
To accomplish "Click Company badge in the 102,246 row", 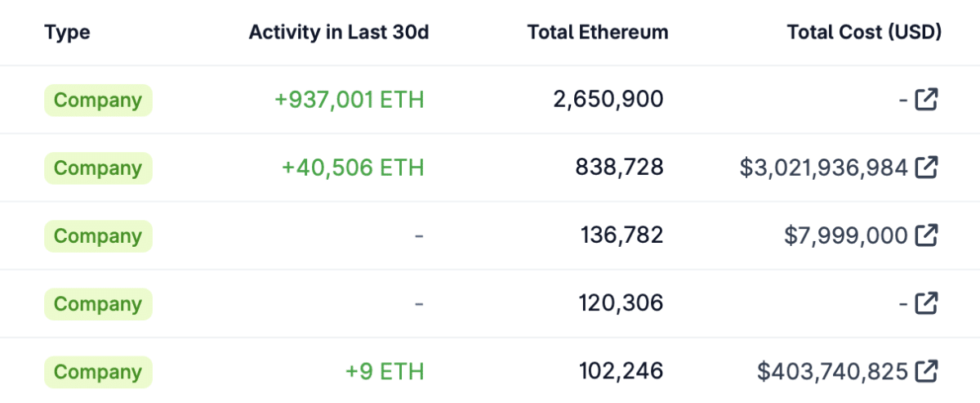I will (98, 372).
